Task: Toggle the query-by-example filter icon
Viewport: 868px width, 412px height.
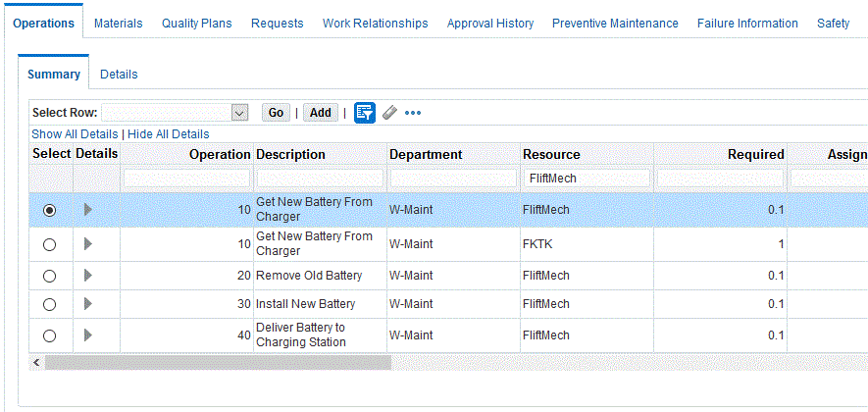Action: [365, 113]
